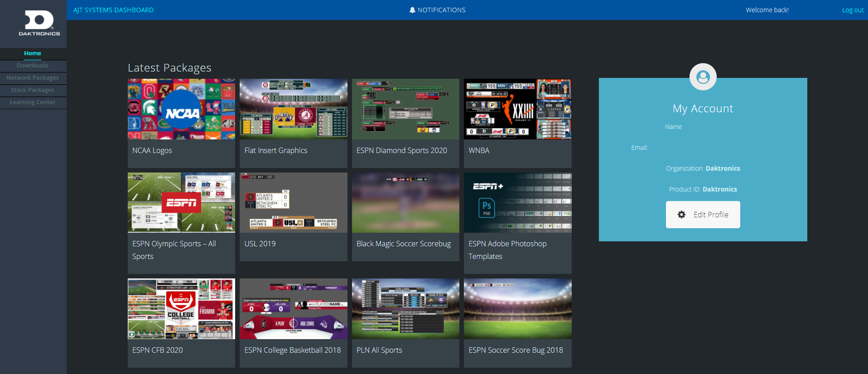Viewport: 868px width, 374px height.
Task: Open the WNBA package thumbnail
Action: point(517,109)
